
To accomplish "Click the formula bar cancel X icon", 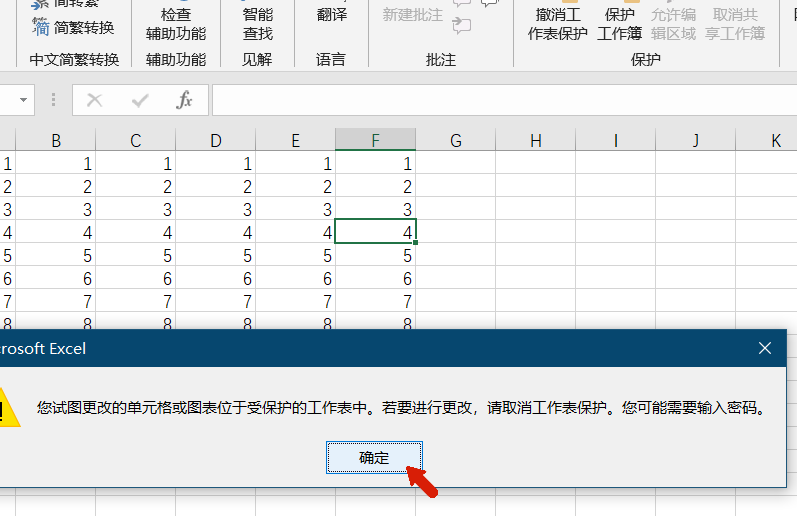I will tap(95, 100).
